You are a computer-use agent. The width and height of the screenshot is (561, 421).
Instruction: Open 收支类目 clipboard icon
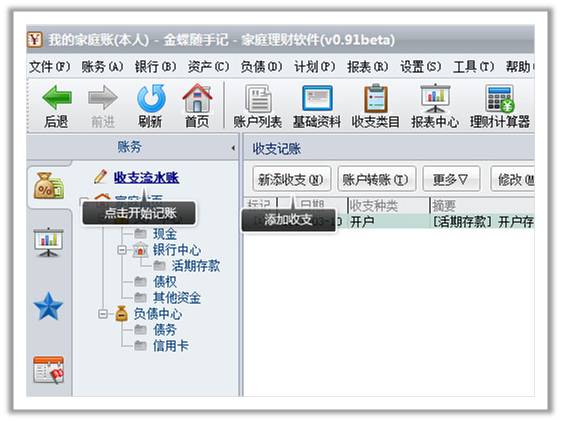click(376, 98)
